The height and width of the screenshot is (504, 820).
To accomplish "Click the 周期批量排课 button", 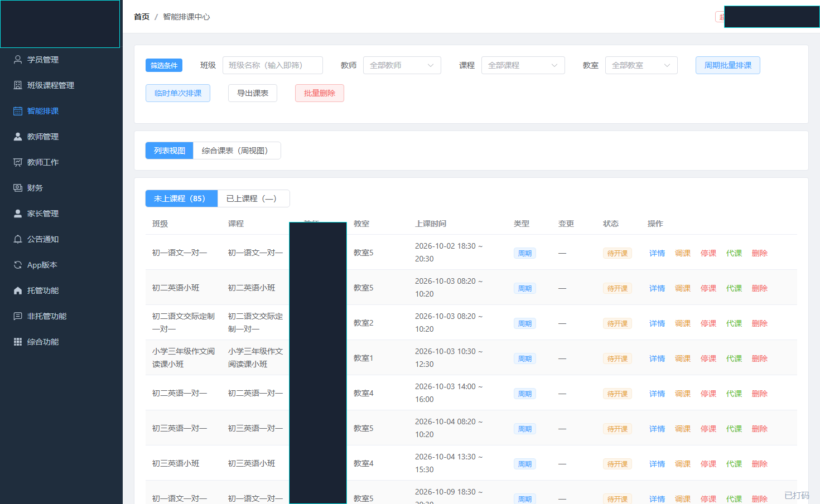I will click(x=728, y=65).
